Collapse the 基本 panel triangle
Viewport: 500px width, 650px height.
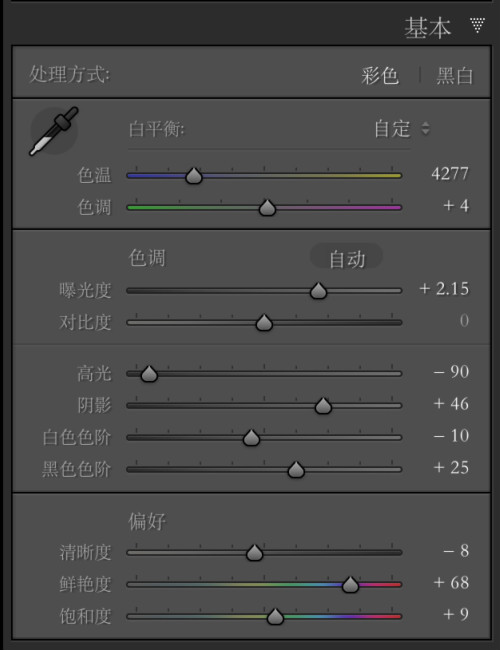point(477,25)
